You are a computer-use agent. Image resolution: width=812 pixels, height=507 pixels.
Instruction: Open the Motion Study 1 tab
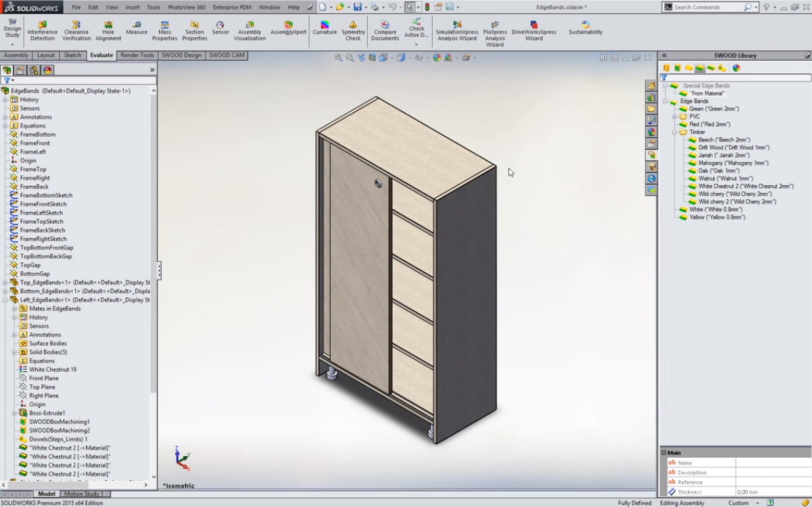coord(84,494)
